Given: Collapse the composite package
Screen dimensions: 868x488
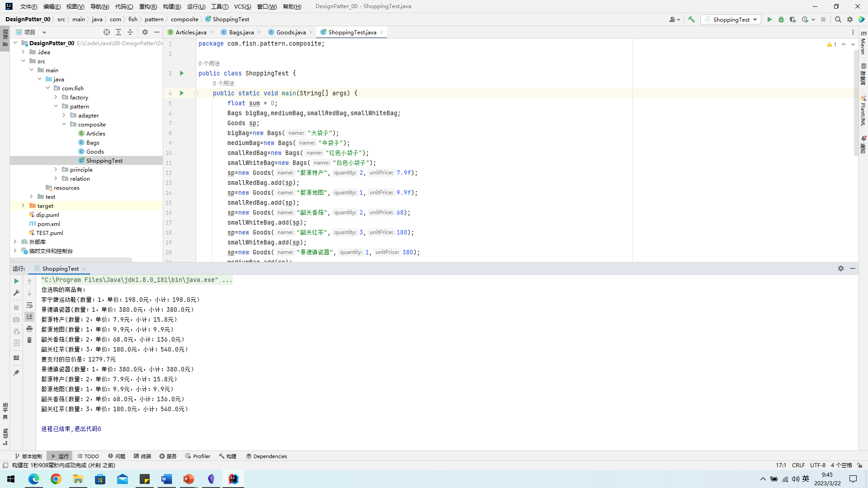Looking at the screenshot, I should [64, 124].
